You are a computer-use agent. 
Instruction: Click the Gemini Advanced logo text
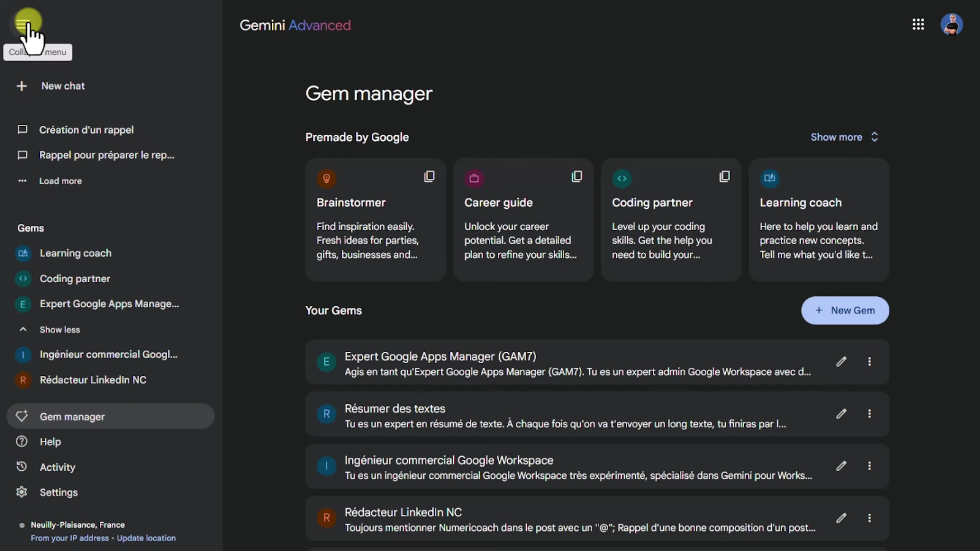point(295,25)
